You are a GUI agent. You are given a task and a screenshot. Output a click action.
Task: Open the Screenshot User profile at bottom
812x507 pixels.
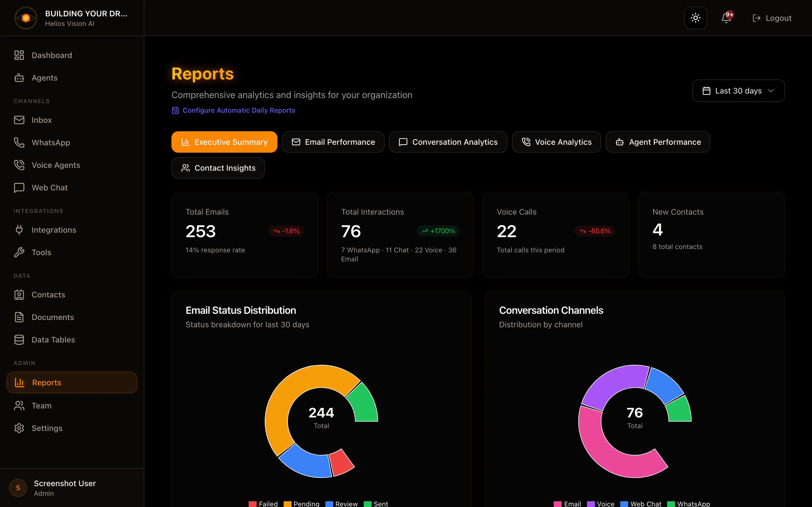65,488
